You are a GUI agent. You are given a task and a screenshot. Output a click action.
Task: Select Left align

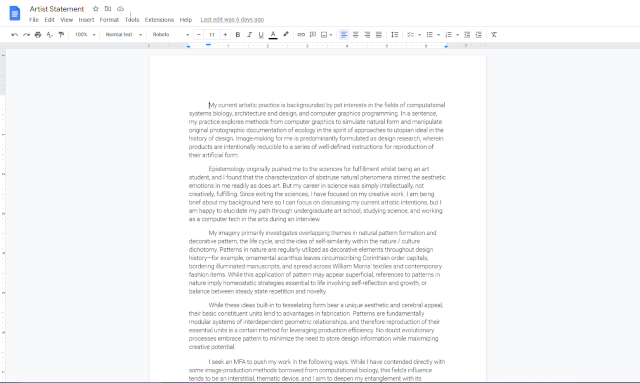[344, 35]
